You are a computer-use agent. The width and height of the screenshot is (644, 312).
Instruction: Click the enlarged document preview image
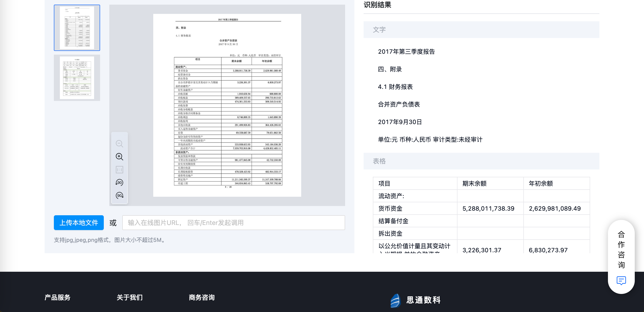227,105
